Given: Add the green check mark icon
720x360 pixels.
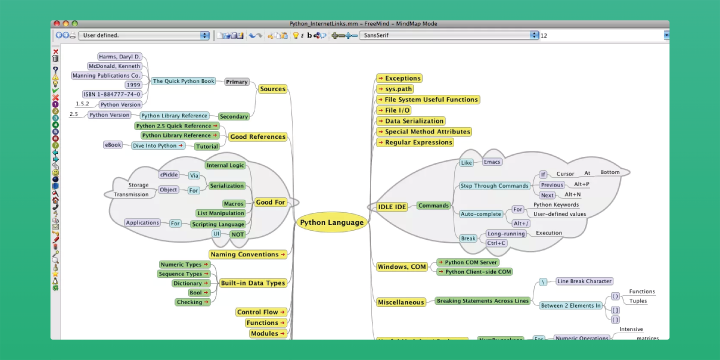Looking at the screenshot, I should (56, 90).
